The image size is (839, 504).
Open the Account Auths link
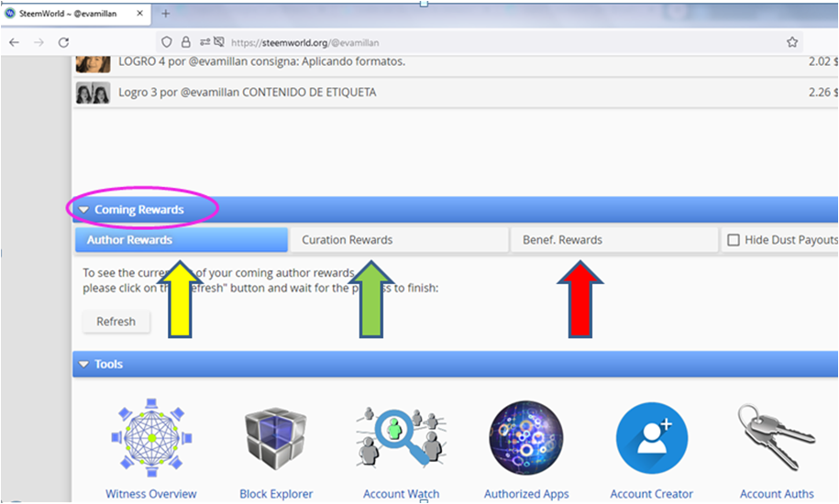777,494
